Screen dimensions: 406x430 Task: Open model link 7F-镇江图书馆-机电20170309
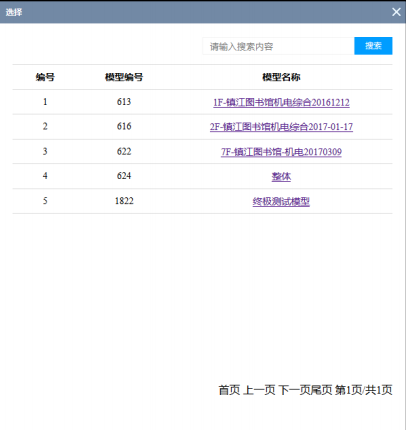click(x=281, y=152)
